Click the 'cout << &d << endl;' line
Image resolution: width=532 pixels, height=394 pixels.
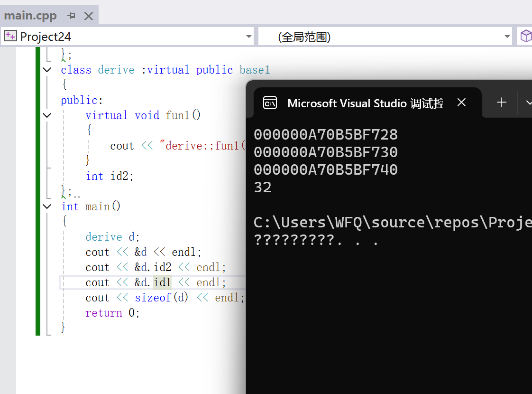tap(143, 253)
